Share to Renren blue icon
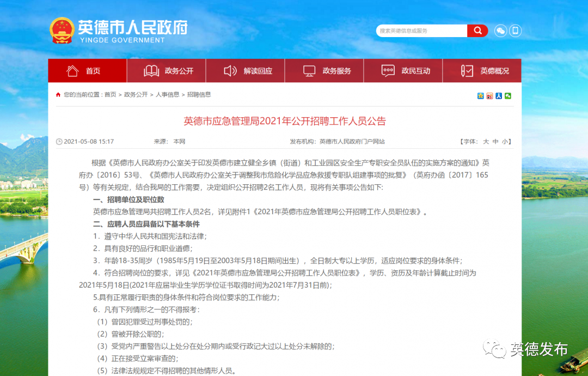Screen dimensions: 588x376 tap(499, 96)
